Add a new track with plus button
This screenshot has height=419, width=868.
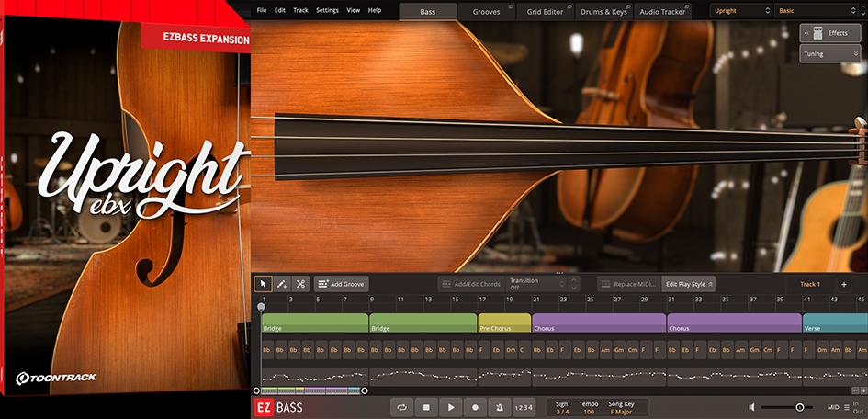tap(843, 284)
